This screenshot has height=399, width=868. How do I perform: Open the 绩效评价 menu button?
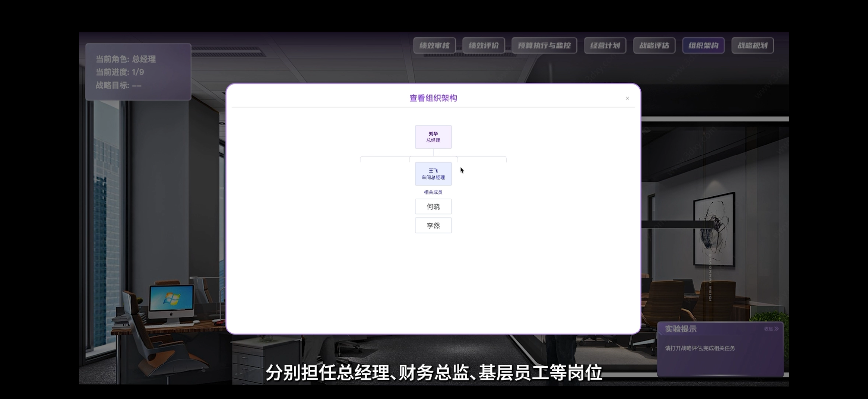(484, 45)
